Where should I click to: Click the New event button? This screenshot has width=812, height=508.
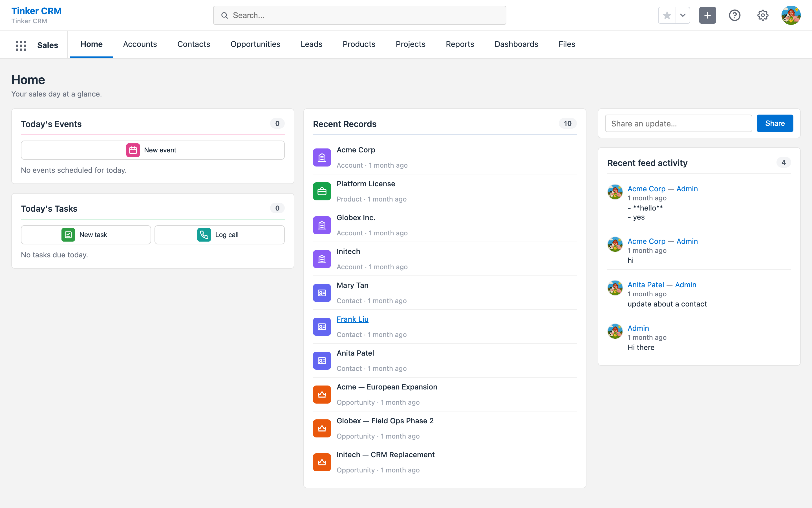[153, 150]
